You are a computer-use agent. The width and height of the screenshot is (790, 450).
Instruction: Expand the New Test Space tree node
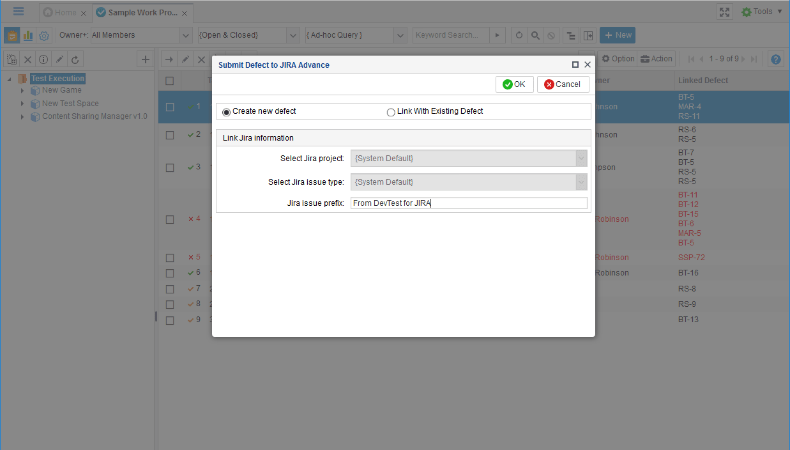(22, 103)
